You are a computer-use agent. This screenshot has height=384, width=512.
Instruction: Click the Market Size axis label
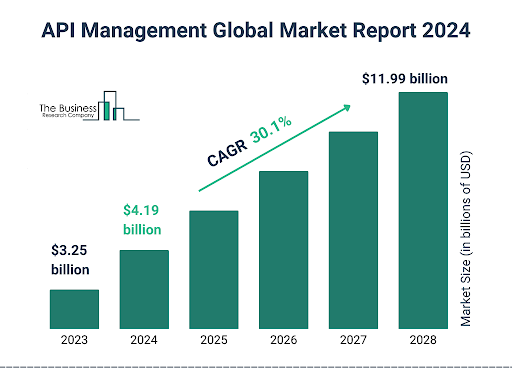pyautogui.click(x=466, y=239)
